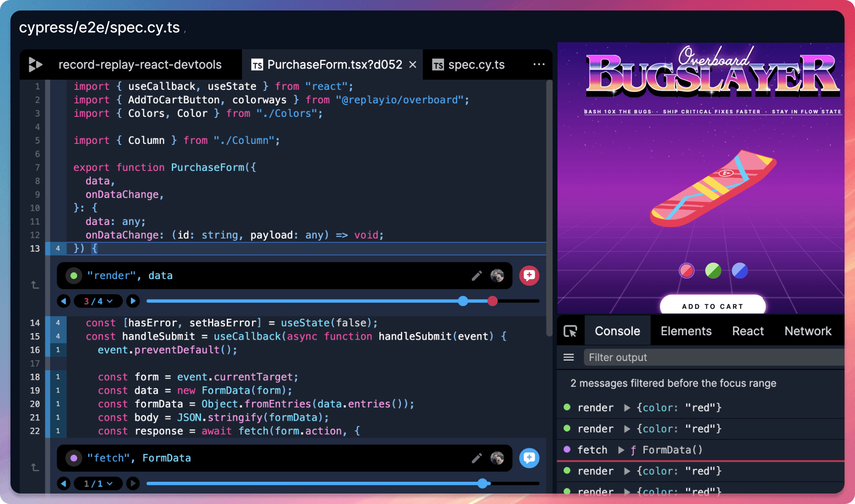
Task: Click the Replay logo icon in tab bar
Action: (35, 65)
